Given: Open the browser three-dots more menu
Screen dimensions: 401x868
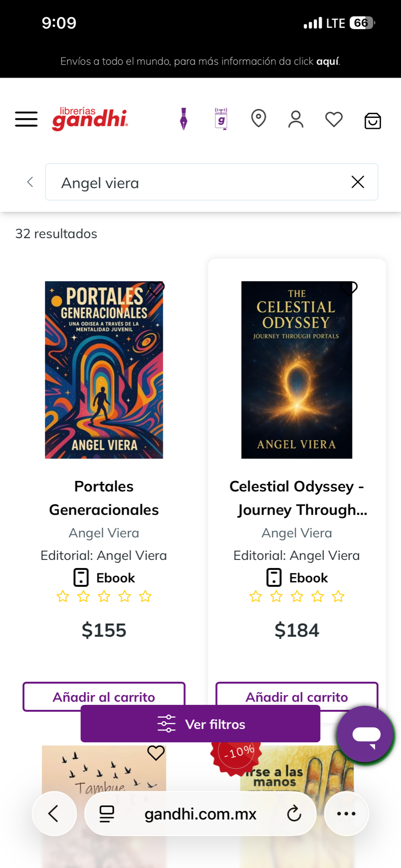Looking at the screenshot, I should click(346, 814).
